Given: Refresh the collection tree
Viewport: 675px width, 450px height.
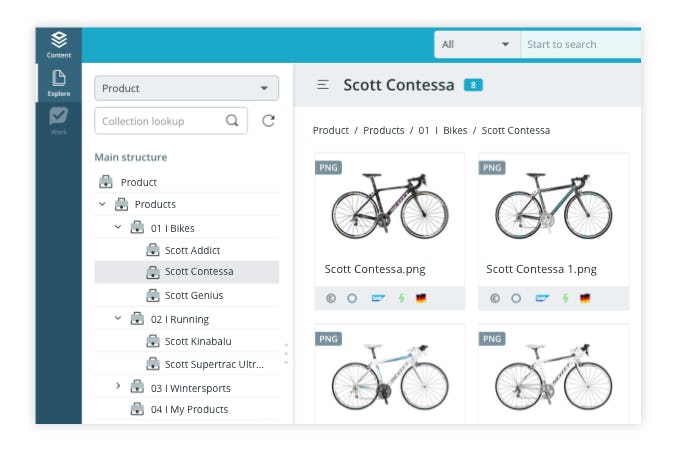Looking at the screenshot, I should click(x=268, y=121).
